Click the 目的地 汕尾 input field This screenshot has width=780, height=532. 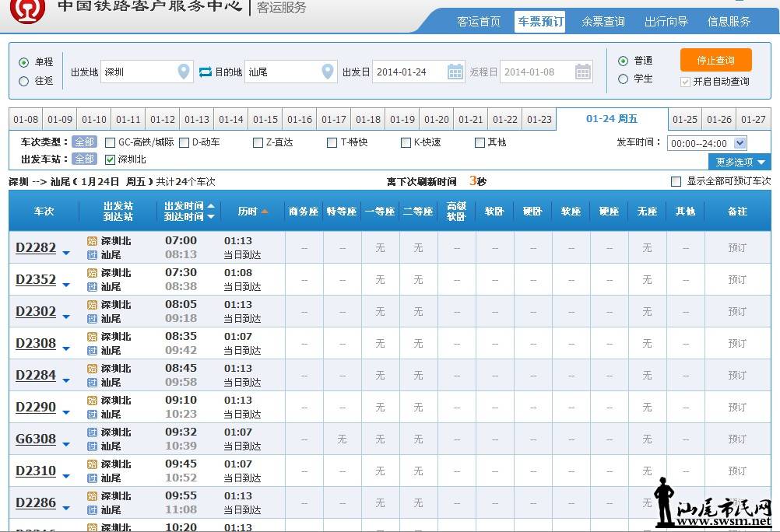tap(290, 72)
